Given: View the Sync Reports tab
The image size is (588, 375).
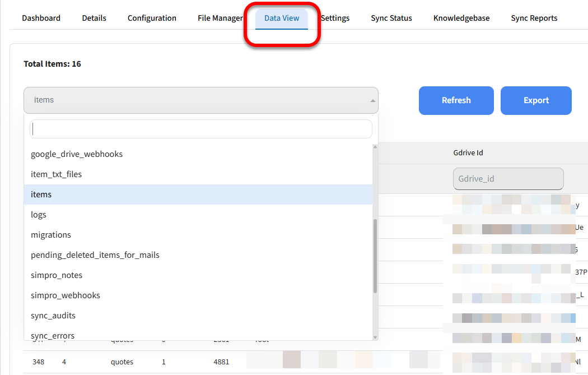Looking at the screenshot, I should coord(534,18).
